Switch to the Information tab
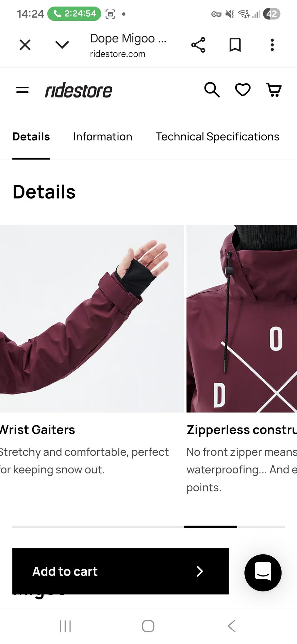This screenshot has height=644, width=297. tap(103, 137)
